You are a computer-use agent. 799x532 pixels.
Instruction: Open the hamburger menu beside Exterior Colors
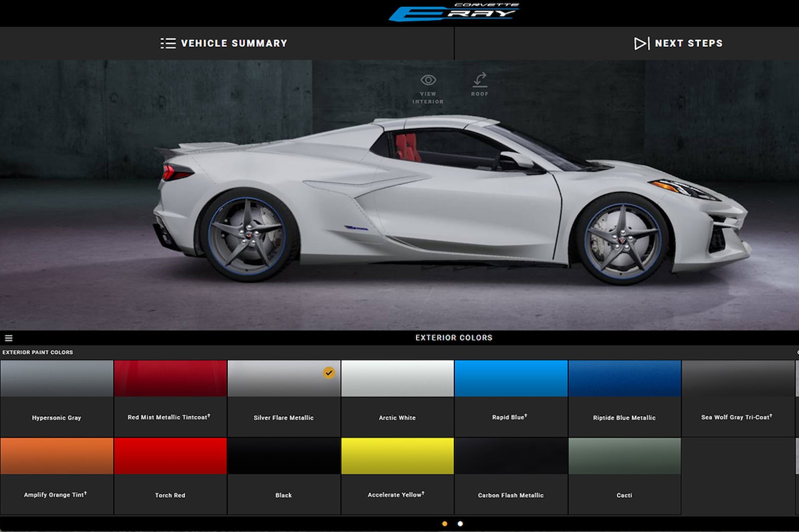pos(8,338)
